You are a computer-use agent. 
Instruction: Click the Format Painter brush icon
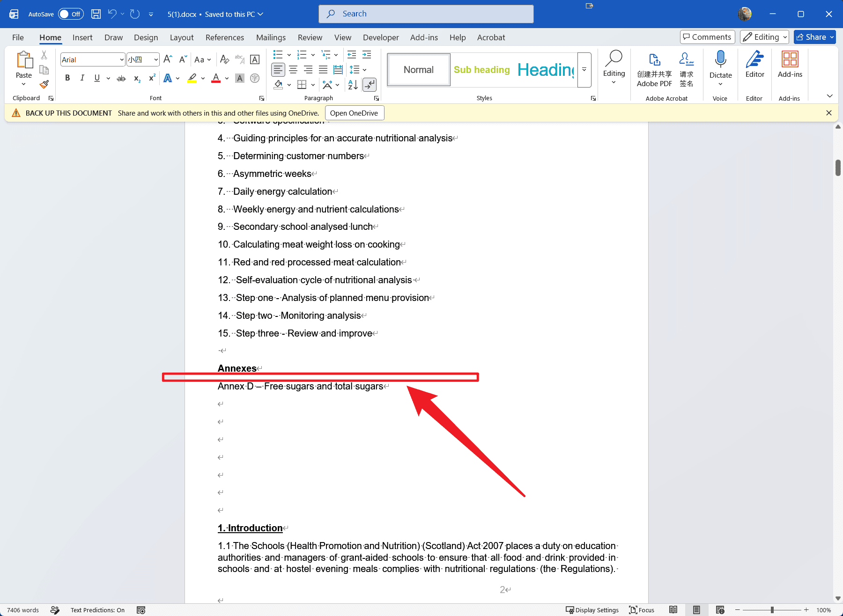44,85
